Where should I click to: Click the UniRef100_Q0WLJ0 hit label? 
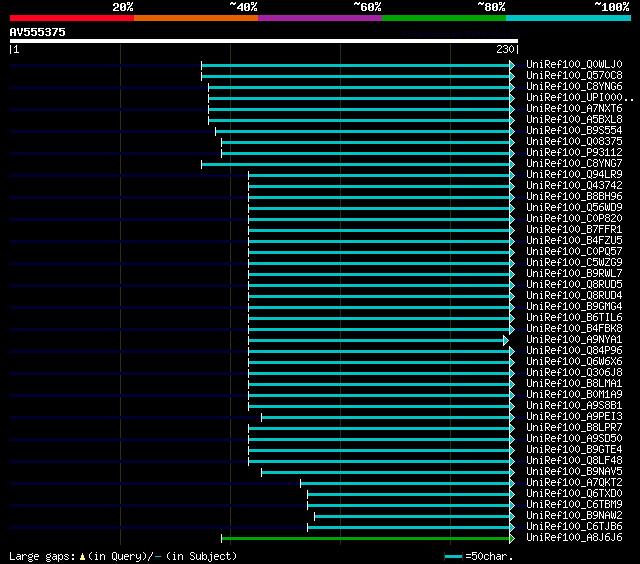point(574,64)
